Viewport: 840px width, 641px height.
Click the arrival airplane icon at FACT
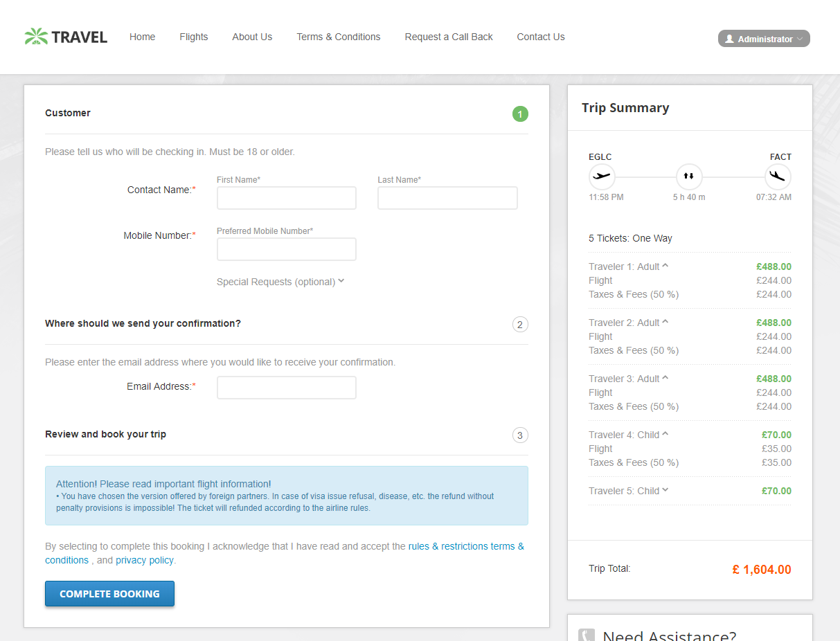pos(778,177)
